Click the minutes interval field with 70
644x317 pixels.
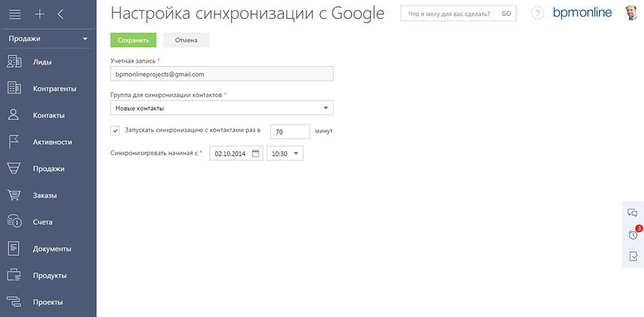[x=290, y=132]
